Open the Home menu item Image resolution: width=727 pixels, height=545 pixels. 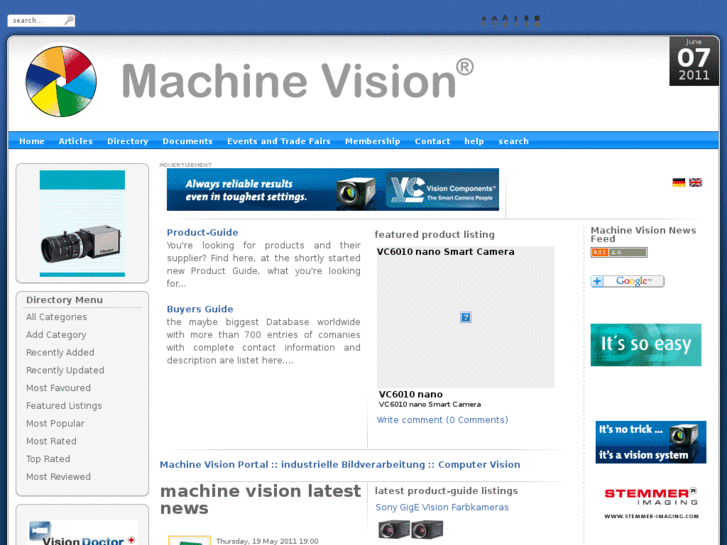pos(32,141)
